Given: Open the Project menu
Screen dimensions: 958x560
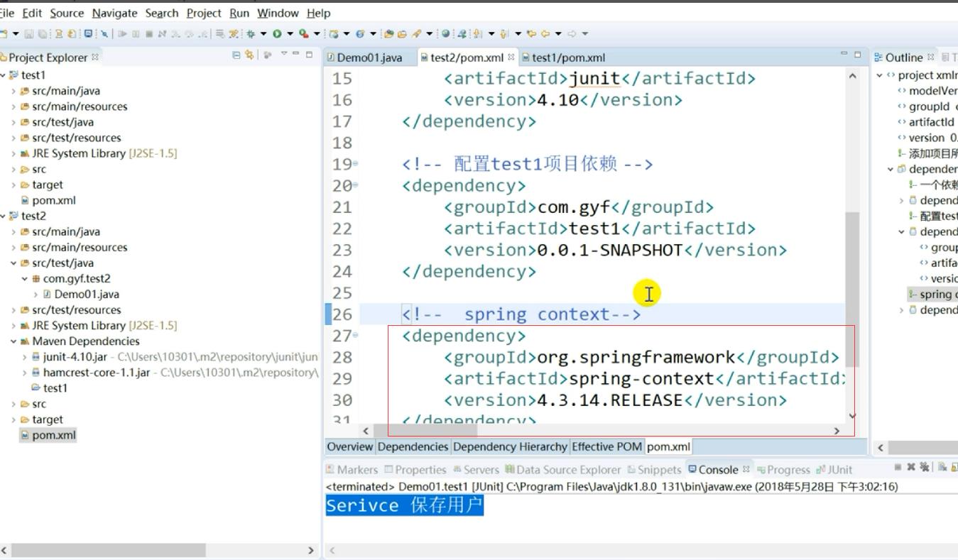Looking at the screenshot, I should 204,13.
